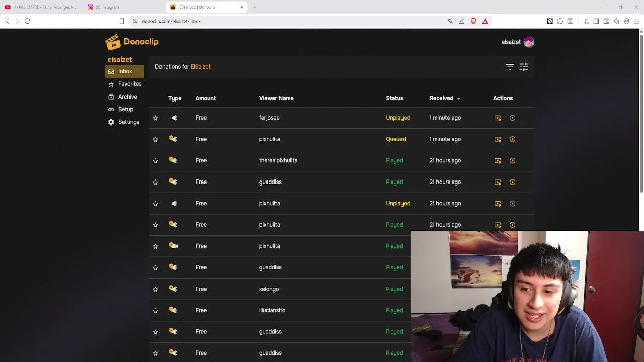Open the music note playlist icon

tap(587, 21)
